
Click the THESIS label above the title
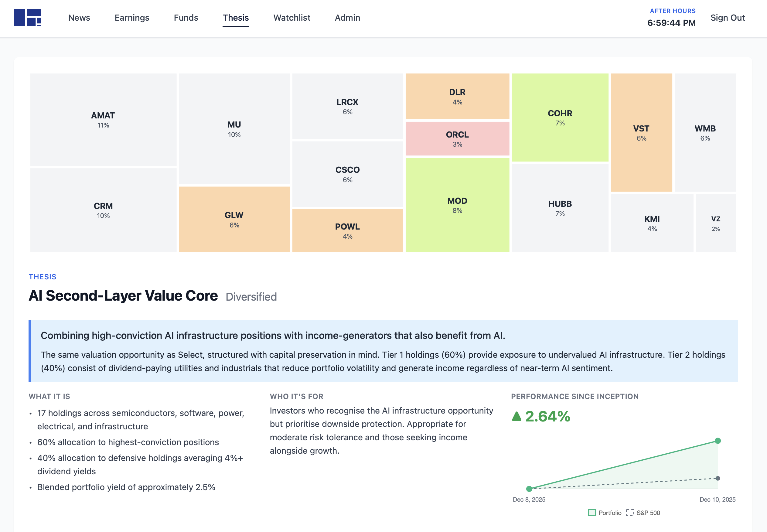pos(42,277)
